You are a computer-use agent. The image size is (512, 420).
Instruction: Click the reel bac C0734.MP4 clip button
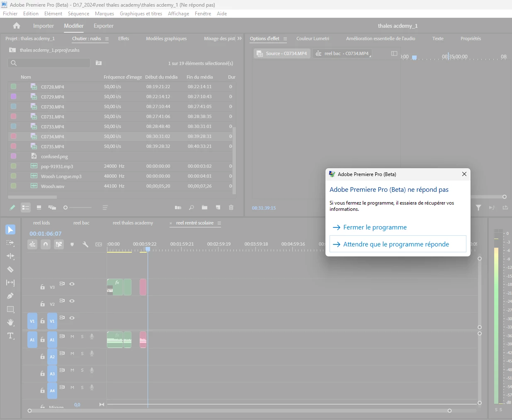342,53
